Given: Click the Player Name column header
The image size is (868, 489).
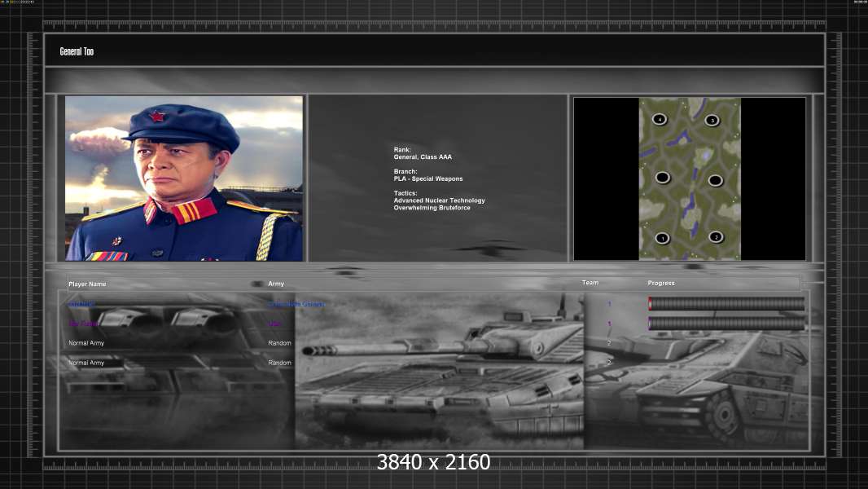Looking at the screenshot, I should (87, 284).
